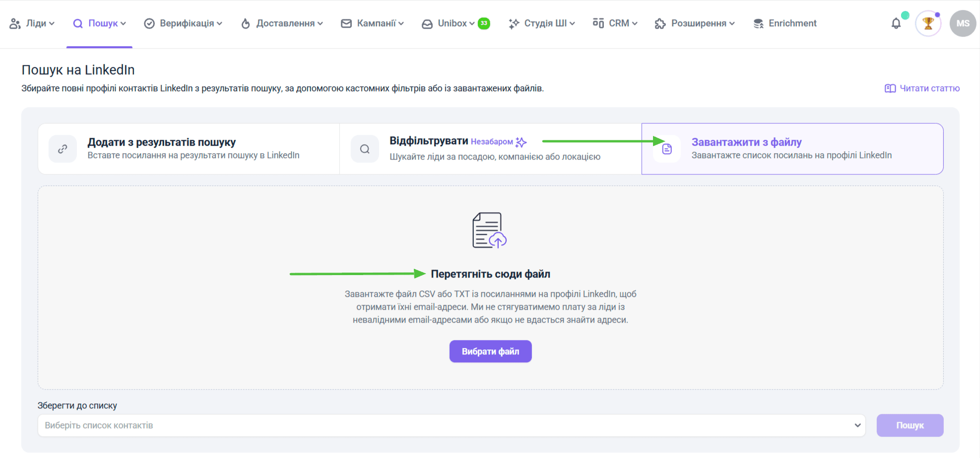Open the MS user avatar menu

(963, 23)
